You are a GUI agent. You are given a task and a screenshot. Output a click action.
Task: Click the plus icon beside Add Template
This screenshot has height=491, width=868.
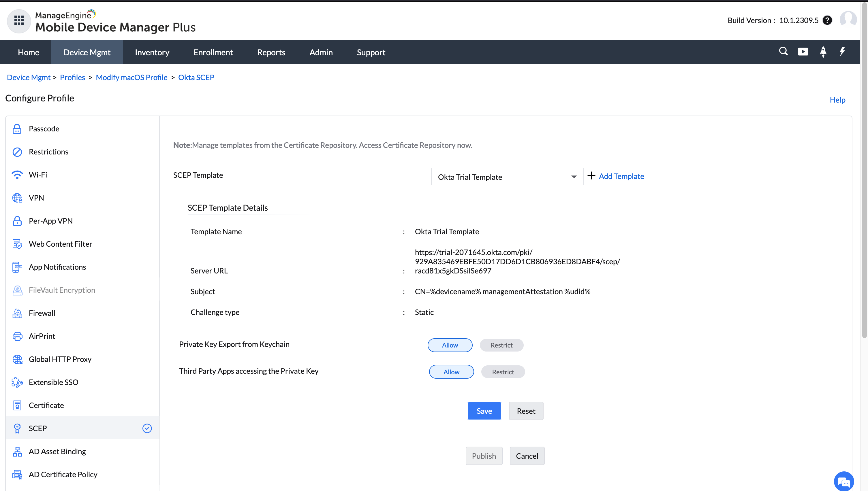[x=591, y=176]
